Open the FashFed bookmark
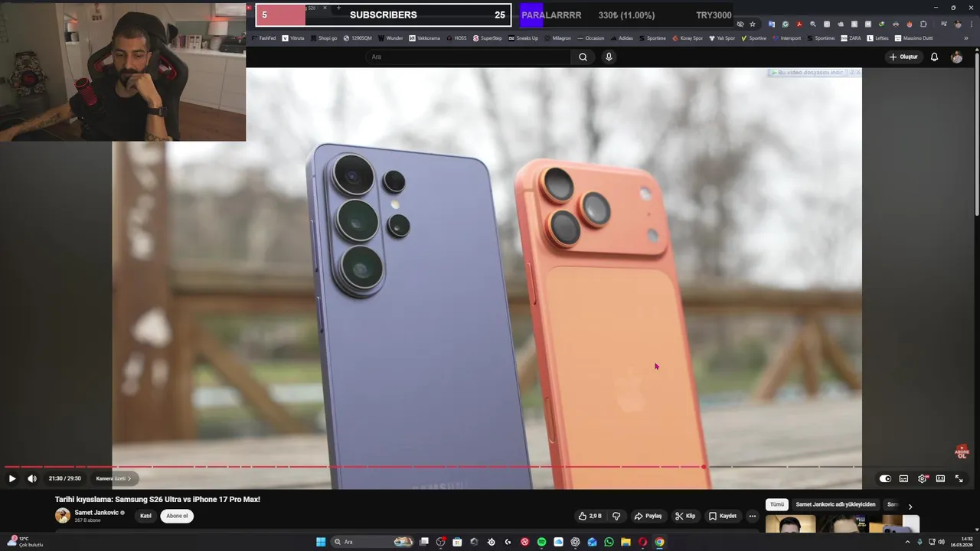Image resolution: width=980 pixels, height=551 pixels. pos(263,37)
